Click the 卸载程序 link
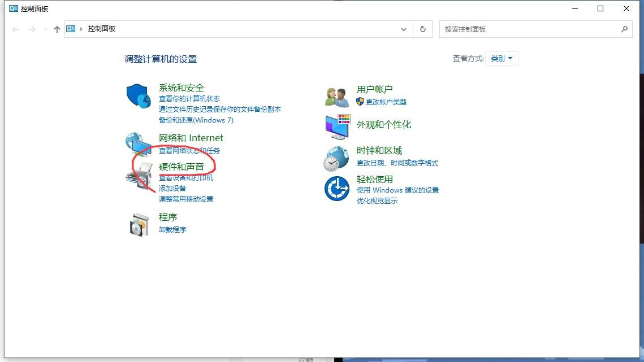 pos(172,229)
